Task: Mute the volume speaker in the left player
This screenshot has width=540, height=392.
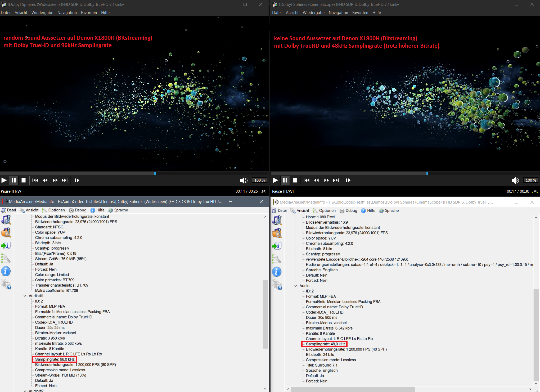Action: [x=244, y=180]
